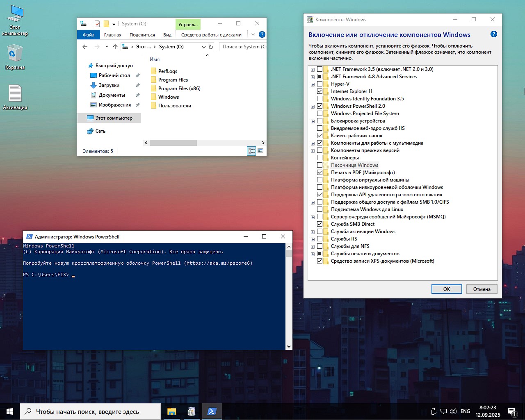Viewport: 525px width, 420px height.
Task: Click the help icon in Windows components dialog
Action: pyautogui.click(x=494, y=34)
